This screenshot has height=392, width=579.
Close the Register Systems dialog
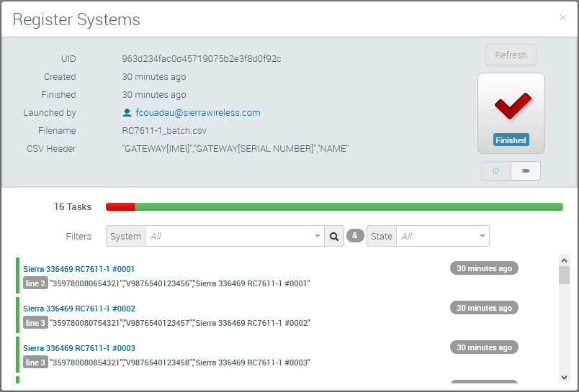click(x=563, y=18)
